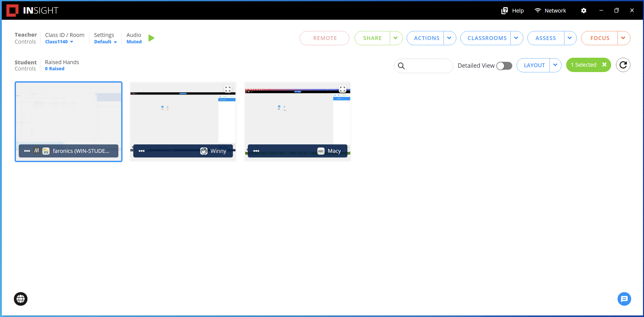This screenshot has height=317, width=644.
Task: Click the 0 Raised hands link
Action: click(54, 69)
